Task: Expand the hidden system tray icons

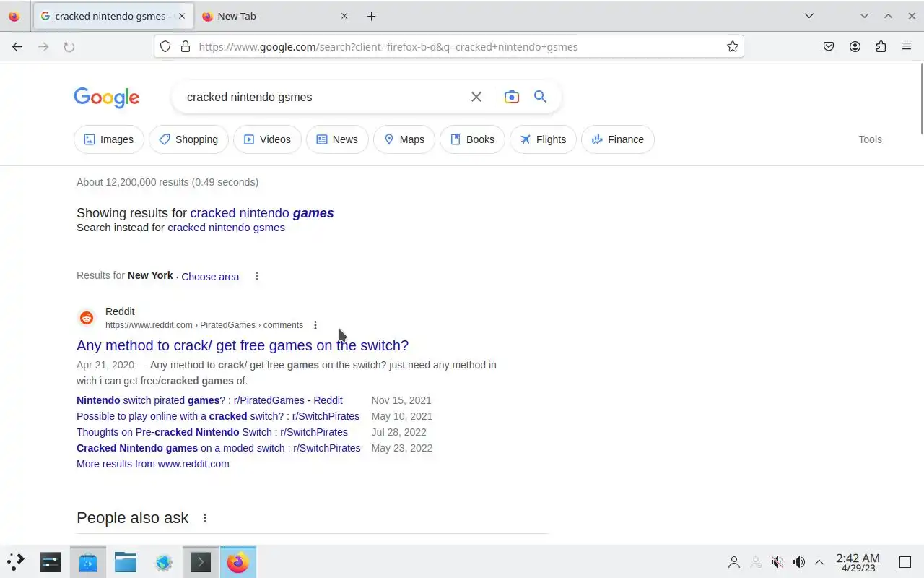Action: pos(819,562)
